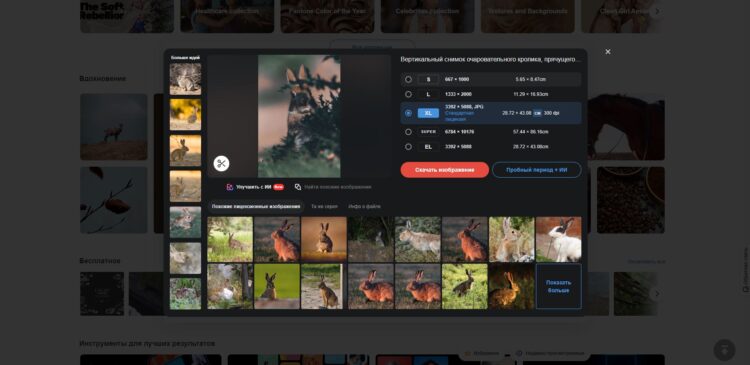Screen dimensions: 750x365
Task: Switch to the Та же серия tab
Action: tap(324, 207)
